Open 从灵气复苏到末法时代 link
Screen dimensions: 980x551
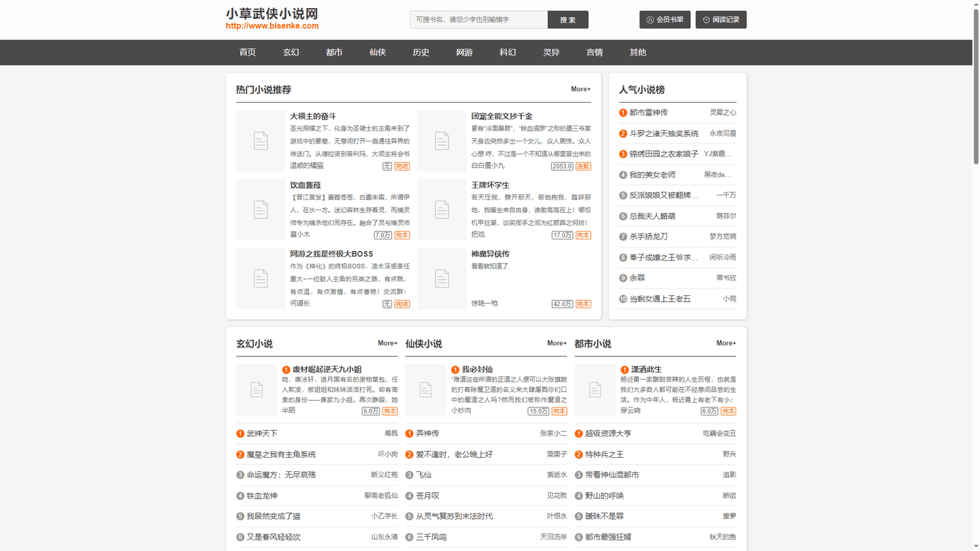tap(454, 516)
